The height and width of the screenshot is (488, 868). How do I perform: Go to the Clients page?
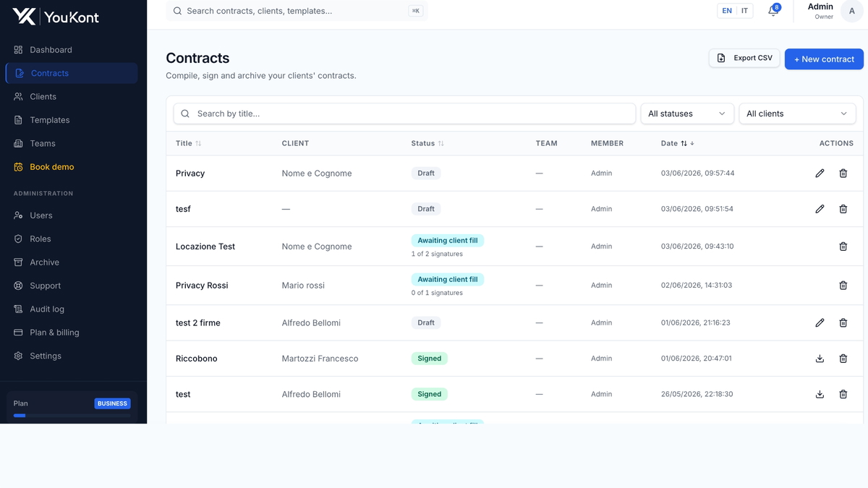[x=71, y=97]
